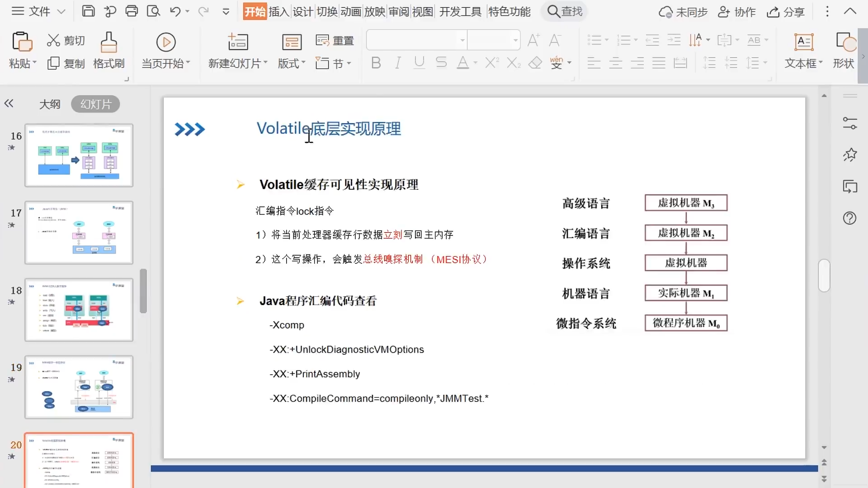Expand the Layout (版式) dropdown

pos(292,63)
